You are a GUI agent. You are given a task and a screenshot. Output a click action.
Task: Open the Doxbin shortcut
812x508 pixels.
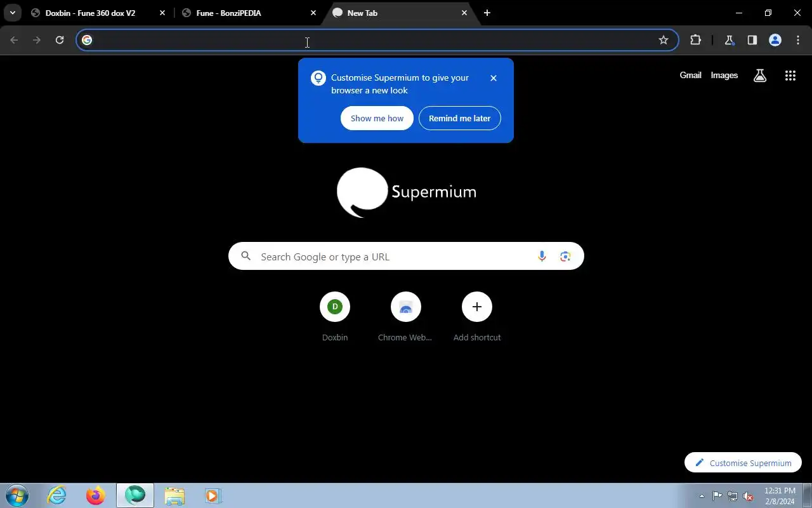pyautogui.click(x=335, y=317)
